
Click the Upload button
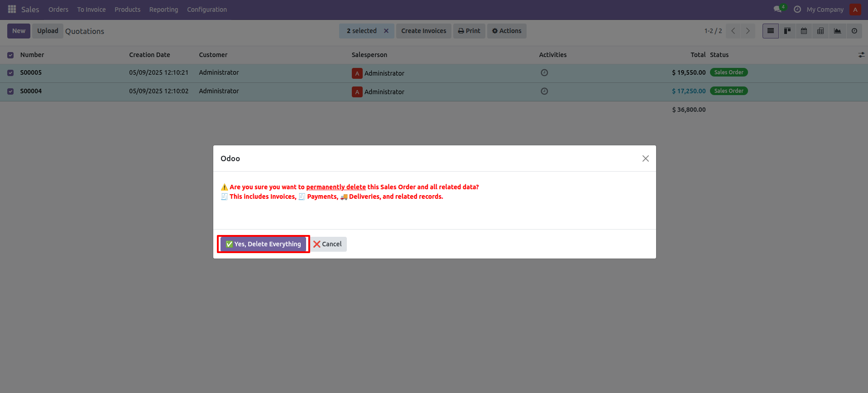pyautogui.click(x=48, y=31)
